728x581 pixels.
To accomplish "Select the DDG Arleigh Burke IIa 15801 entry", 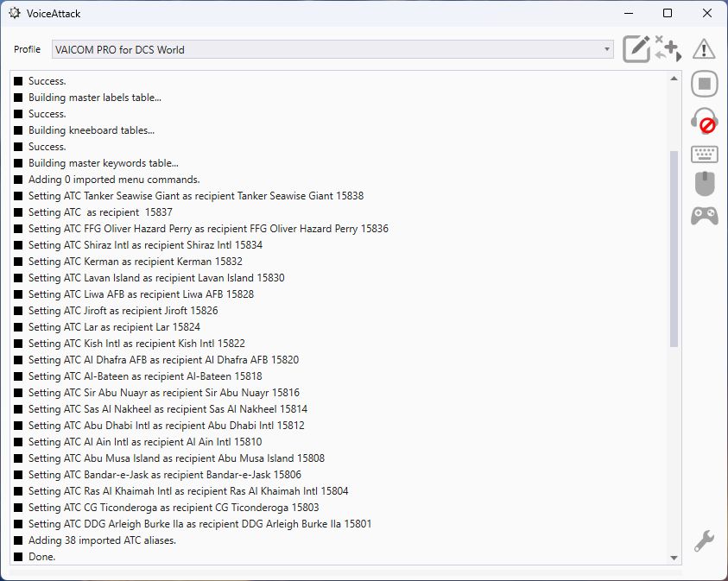I will coord(199,524).
